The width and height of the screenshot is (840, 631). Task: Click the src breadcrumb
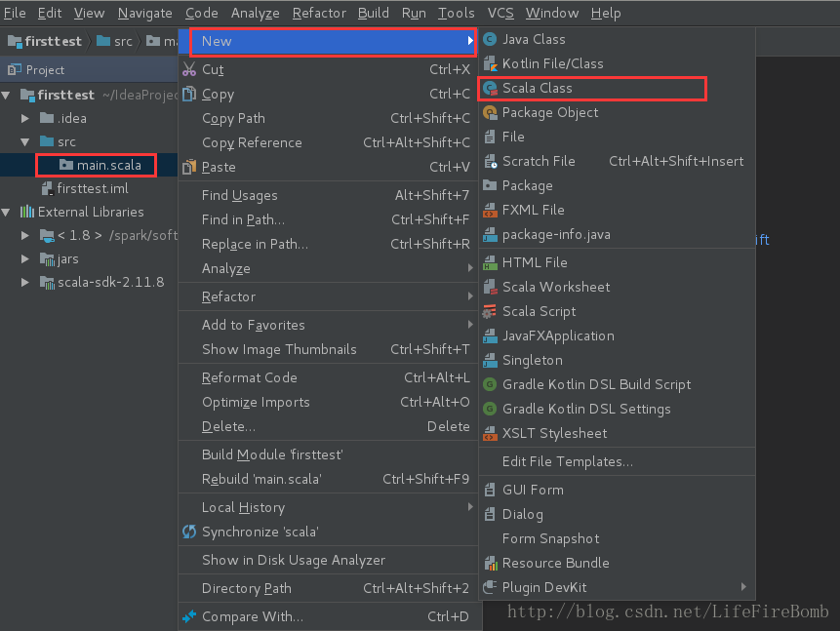(115, 41)
